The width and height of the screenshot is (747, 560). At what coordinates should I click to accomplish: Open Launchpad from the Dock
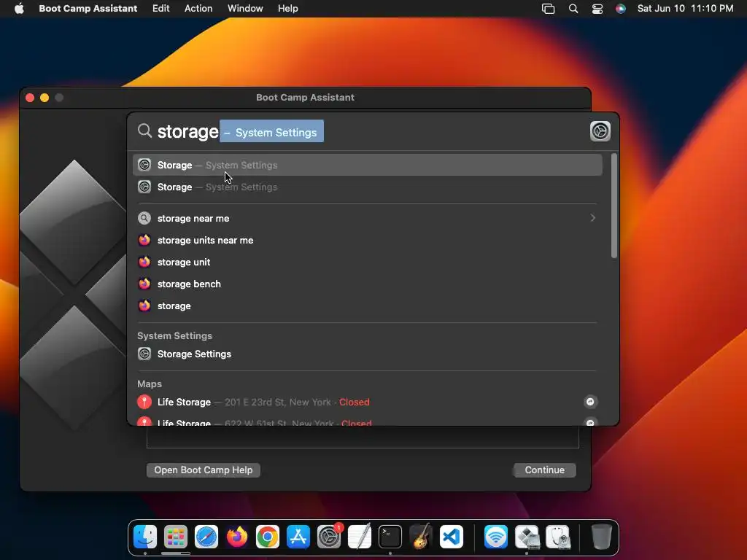pyautogui.click(x=175, y=537)
